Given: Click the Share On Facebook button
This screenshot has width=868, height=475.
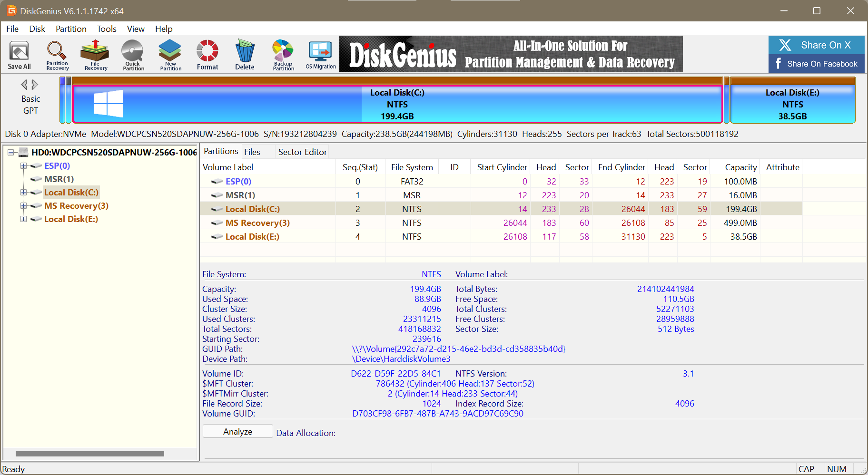Looking at the screenshot, I should (816, 64).
